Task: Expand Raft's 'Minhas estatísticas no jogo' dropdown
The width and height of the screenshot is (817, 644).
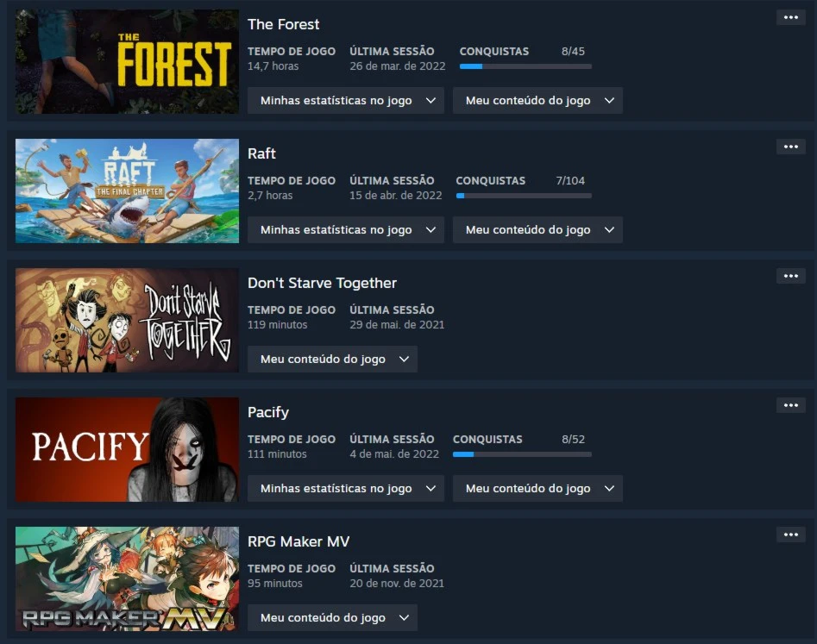Action: click(345, 229)
